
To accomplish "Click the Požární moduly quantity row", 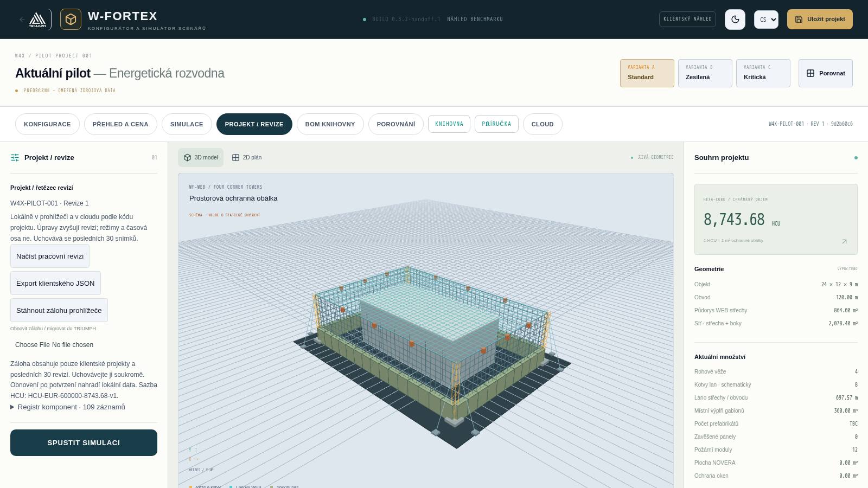I will click(776, 450).
